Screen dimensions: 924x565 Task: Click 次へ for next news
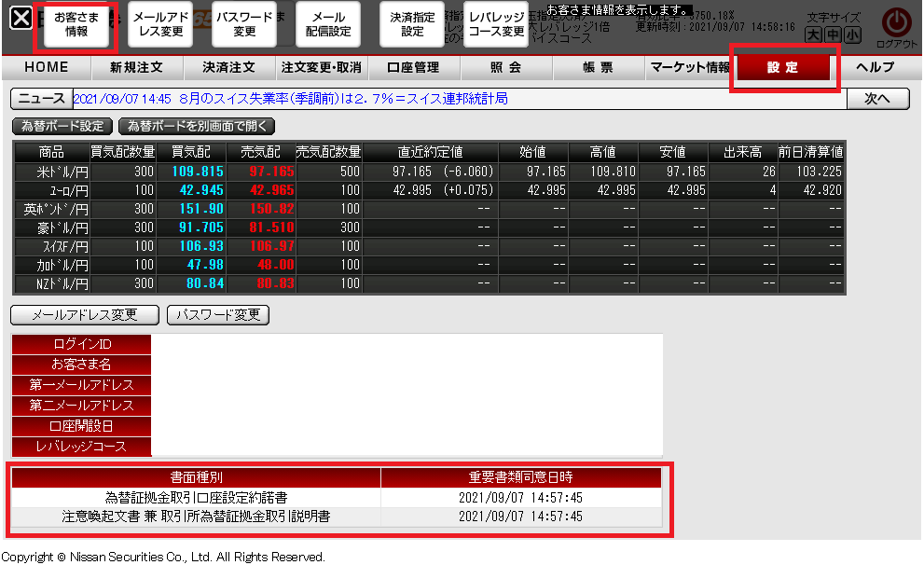[x=877, y=99]
